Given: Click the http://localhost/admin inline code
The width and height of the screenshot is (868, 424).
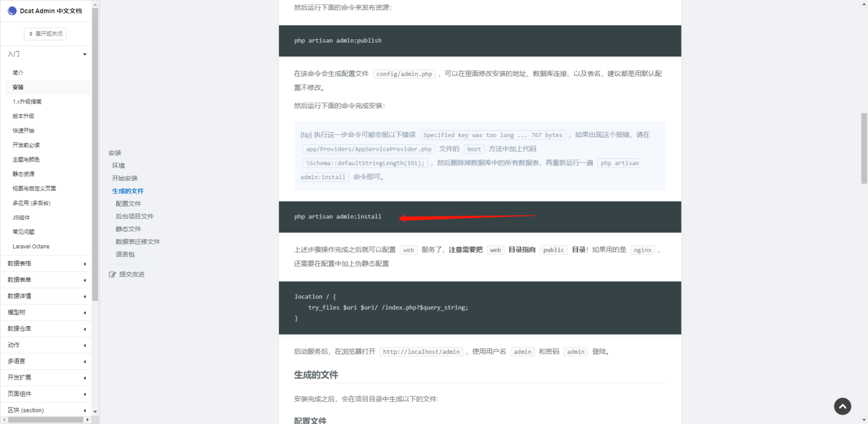Looking at the screenshot, I should point(421,352).
